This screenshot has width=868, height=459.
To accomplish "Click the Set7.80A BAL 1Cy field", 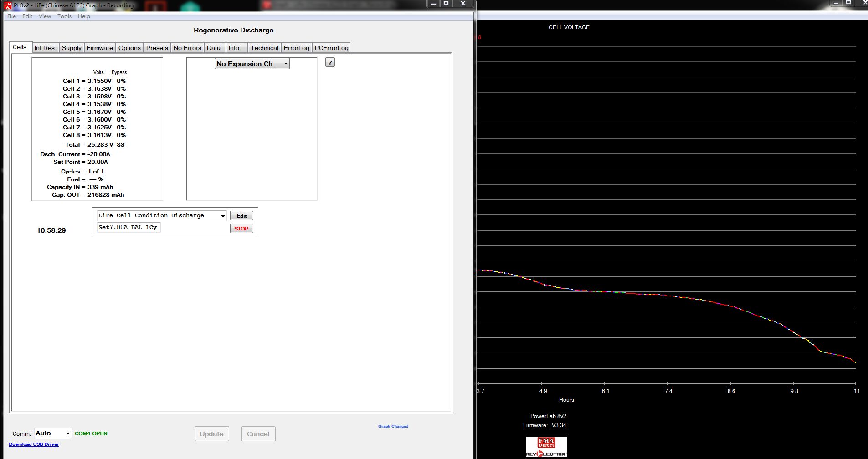I will [x=128, y=227].
